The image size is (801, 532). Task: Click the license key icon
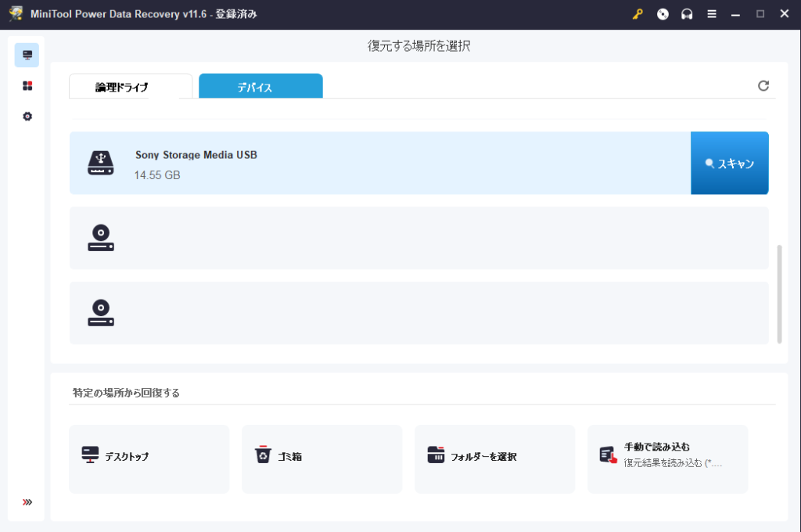pyautogui.click(x=638, y=14)
